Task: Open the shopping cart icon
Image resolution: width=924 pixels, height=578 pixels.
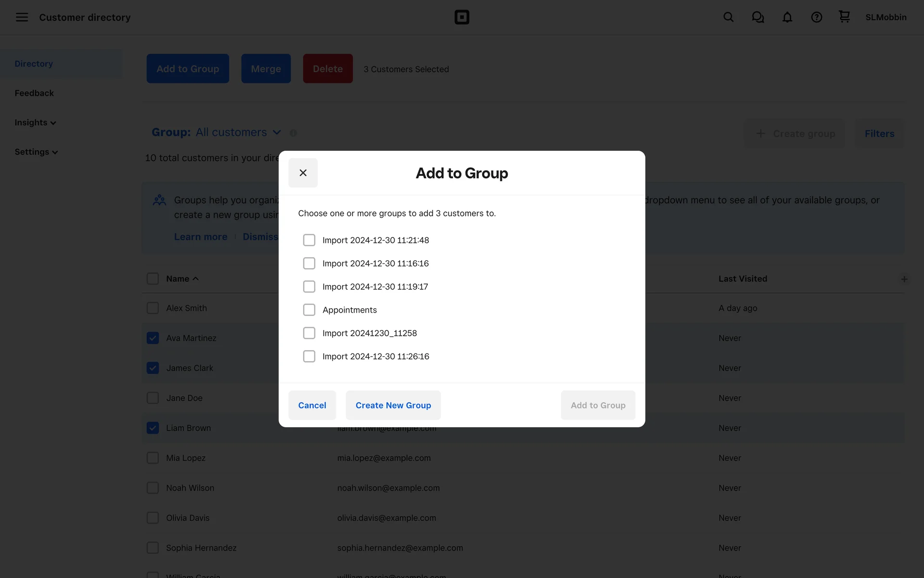Action: (x=844, y=17)
